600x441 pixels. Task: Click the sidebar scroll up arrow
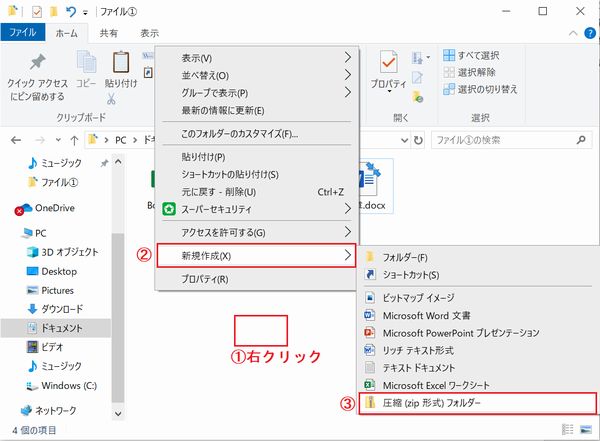pyautogui.click(x=118, y=162)
